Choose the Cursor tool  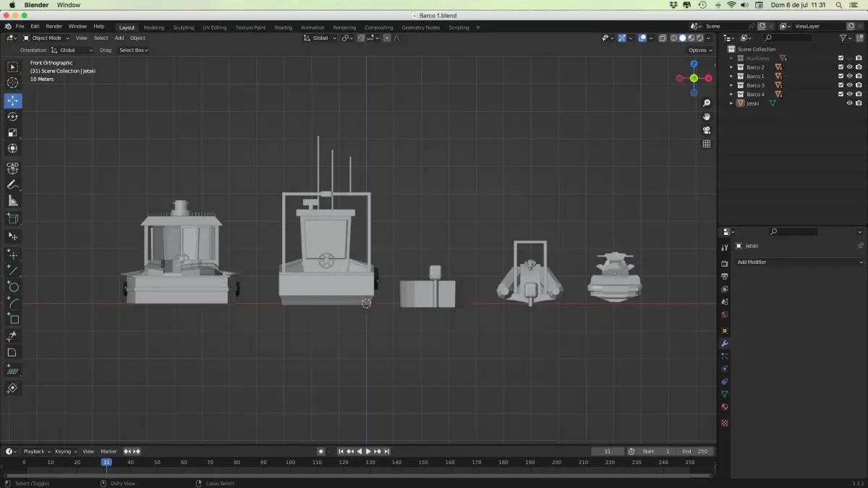point(12,83)
